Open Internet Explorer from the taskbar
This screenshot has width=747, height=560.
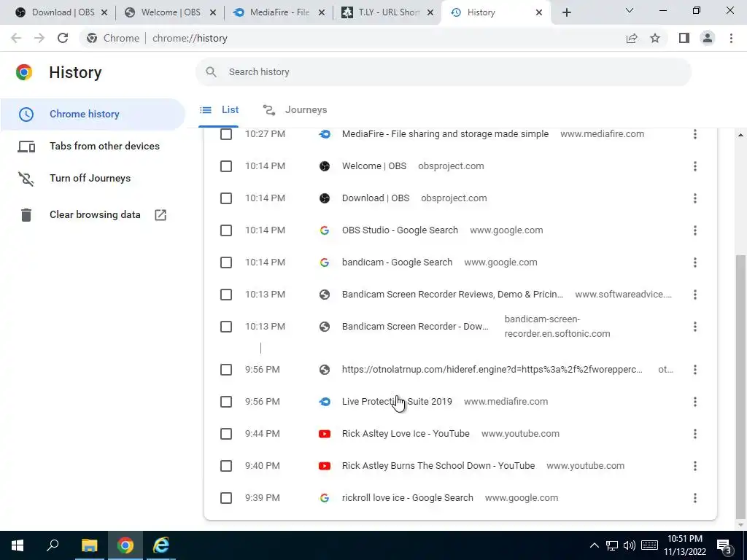161,545
